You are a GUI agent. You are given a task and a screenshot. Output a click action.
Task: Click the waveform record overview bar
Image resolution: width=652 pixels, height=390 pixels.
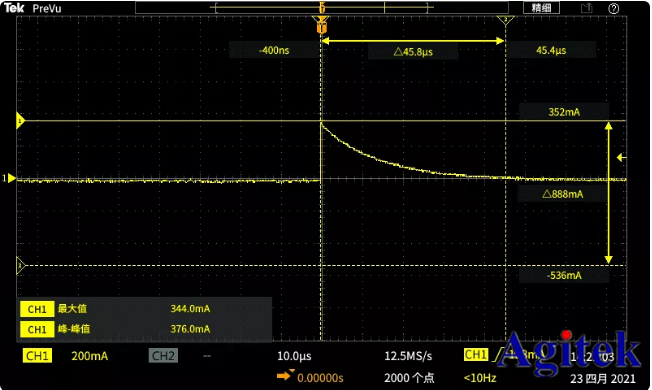321,7
